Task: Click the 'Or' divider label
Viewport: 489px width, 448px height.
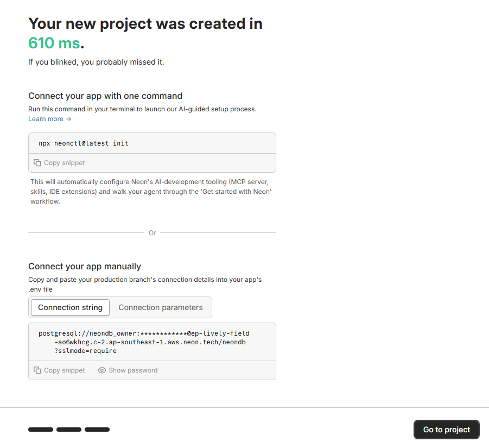Action: tap(152, 233)
